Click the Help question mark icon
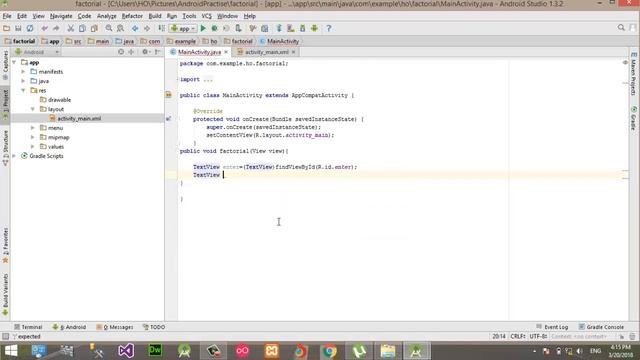Viewport: 640px width, 360px height. coord(329,28)
